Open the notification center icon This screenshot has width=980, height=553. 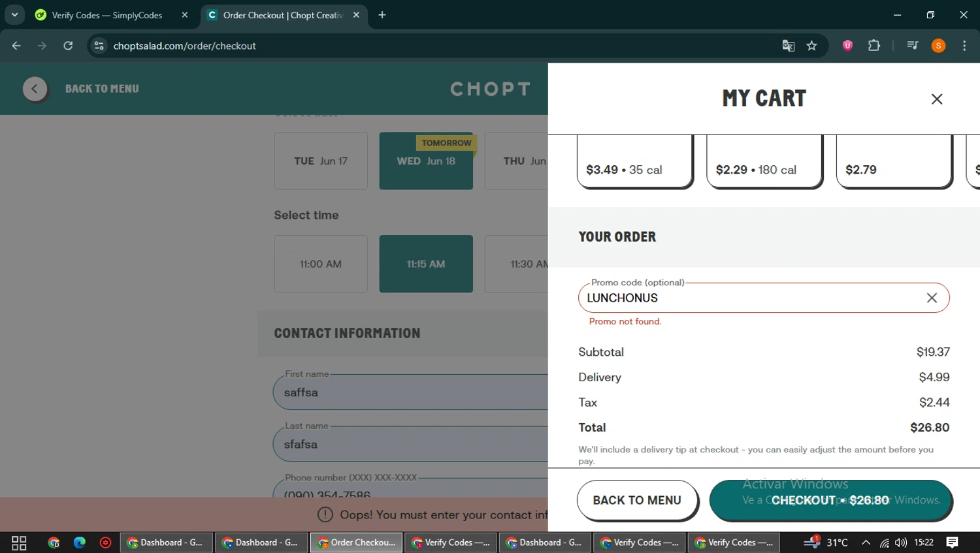click(953, 543)
